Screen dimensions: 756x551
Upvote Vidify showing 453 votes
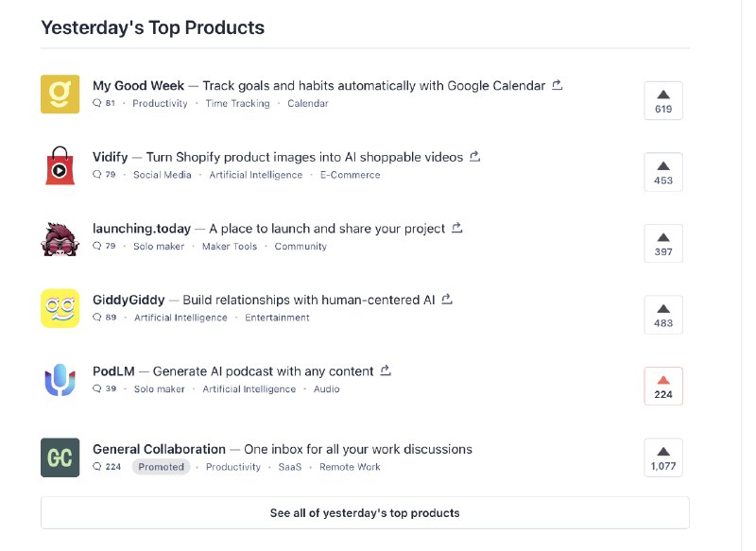click(663, 172)
